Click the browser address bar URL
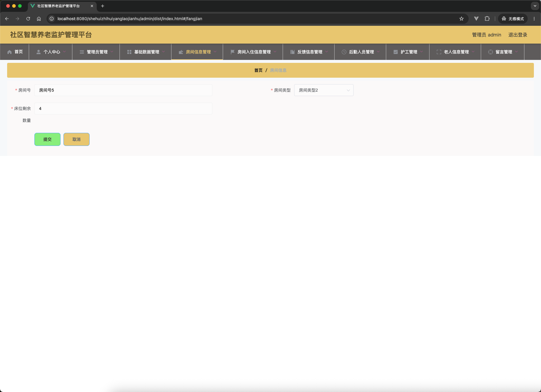The width and height of the screenshot is (541, 392). 130,19
